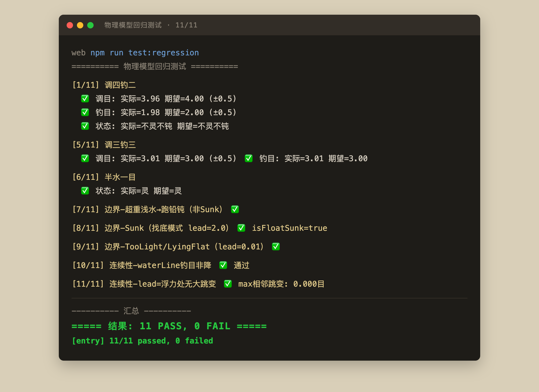539x392 pixels.
Task: Click the yellow minimize window button
Action: (x=80, y=25)
